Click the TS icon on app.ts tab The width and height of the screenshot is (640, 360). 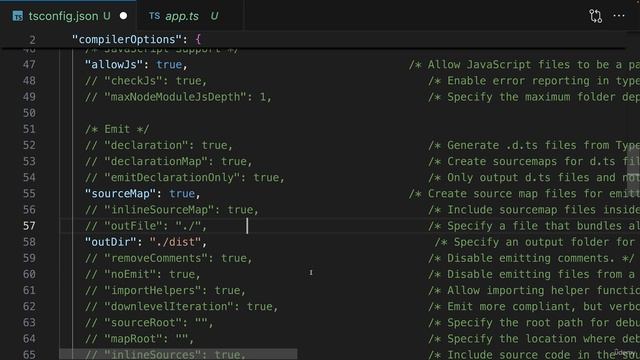(x=154, y=16)
